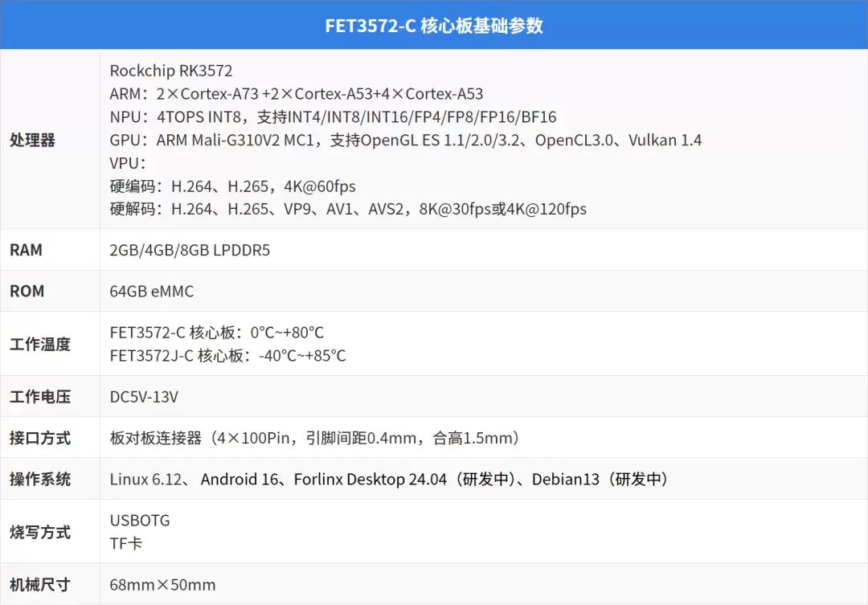Click the title 'FET3572-C 核心板基础参数'

[434, 26]
